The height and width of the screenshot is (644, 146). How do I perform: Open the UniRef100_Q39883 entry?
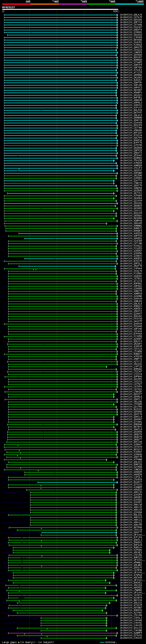(x=131, y=178)
